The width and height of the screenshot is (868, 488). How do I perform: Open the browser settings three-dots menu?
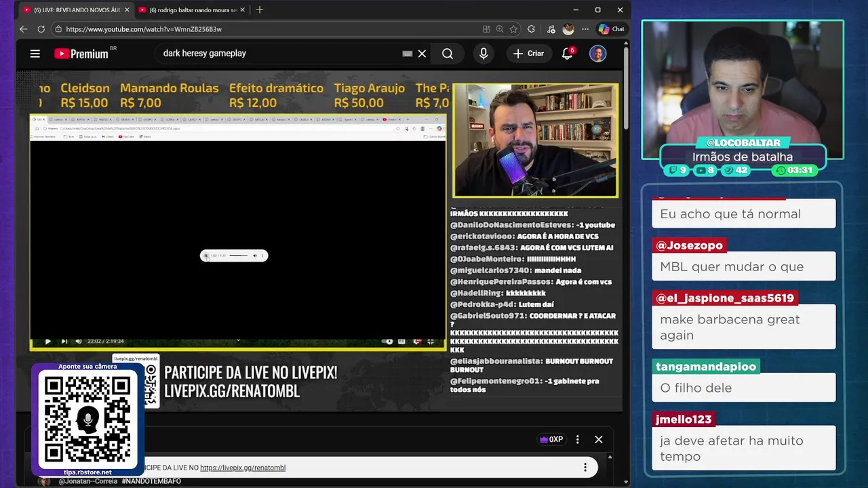tap(585, 29)
